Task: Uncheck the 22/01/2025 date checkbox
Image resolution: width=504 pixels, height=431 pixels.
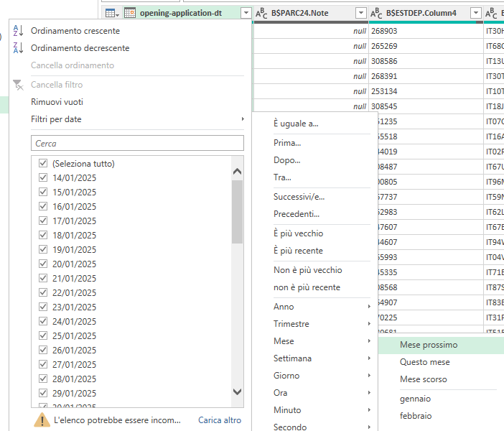Action: point(43,292)
